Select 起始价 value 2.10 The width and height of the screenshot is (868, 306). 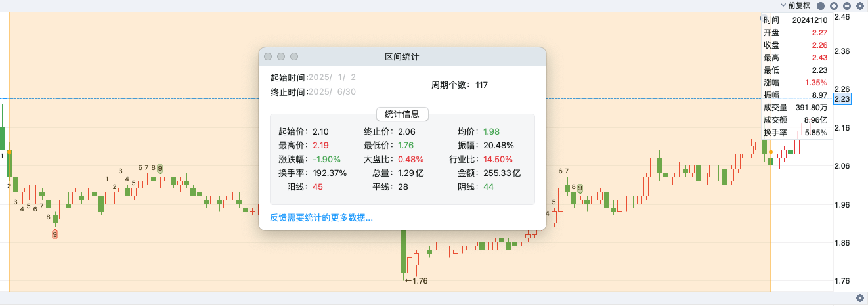(x=321, y=131)
